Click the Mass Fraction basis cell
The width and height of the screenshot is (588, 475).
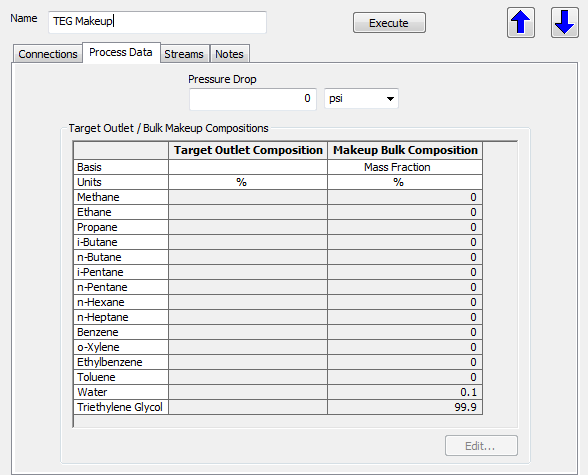click(405, 167)
